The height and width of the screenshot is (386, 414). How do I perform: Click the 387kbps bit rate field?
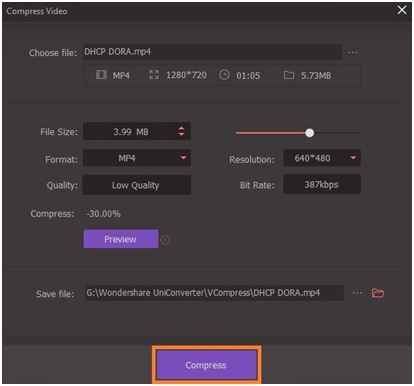tap(322, 184)
